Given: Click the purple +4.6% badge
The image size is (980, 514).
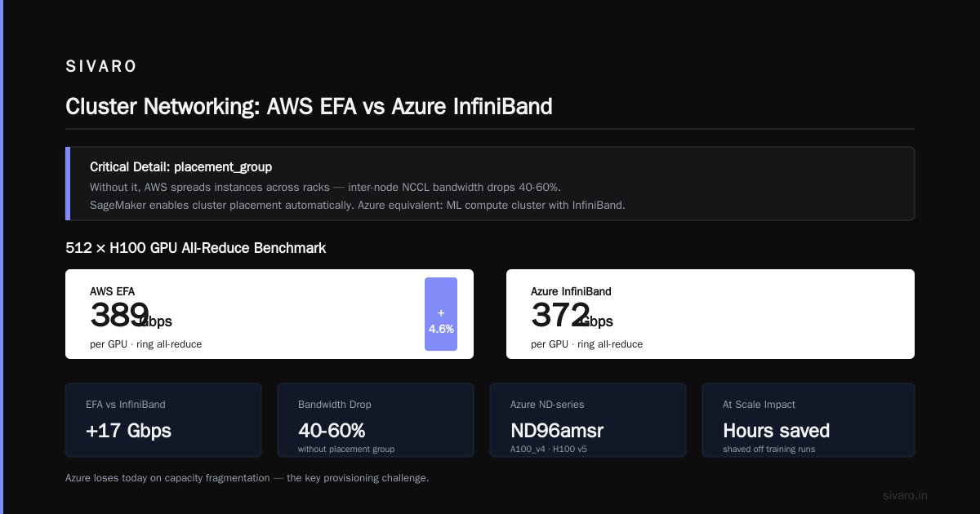Looking at the screenshot, I should click(441, 314).
